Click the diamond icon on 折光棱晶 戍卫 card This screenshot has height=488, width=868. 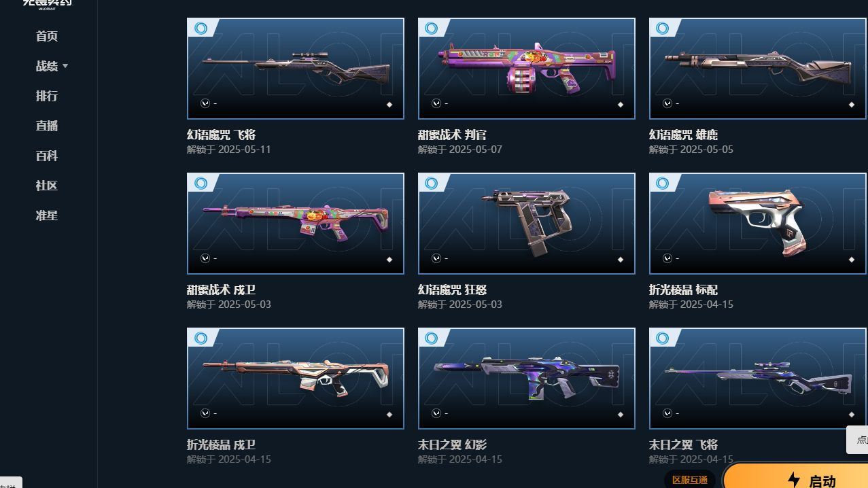(389, 415)
